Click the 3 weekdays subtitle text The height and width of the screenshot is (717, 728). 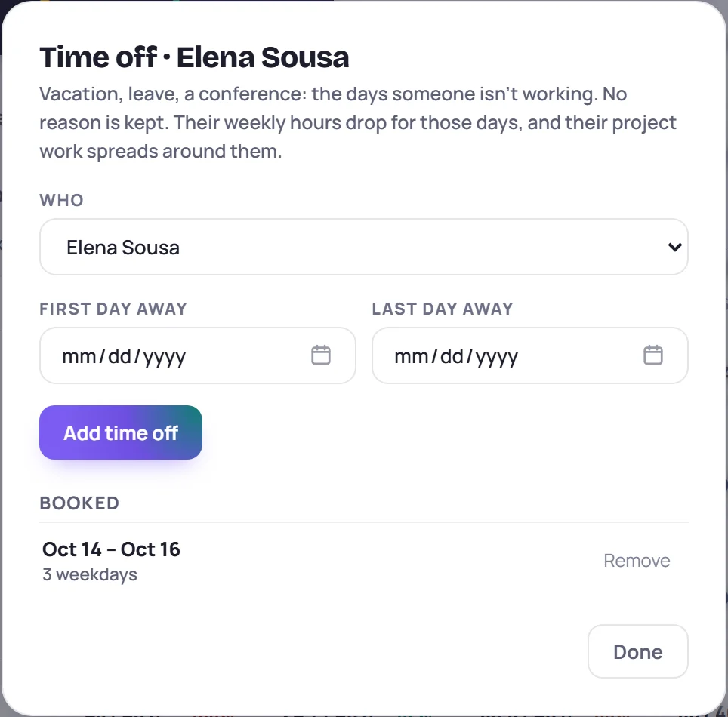click(x=90, y=574)
